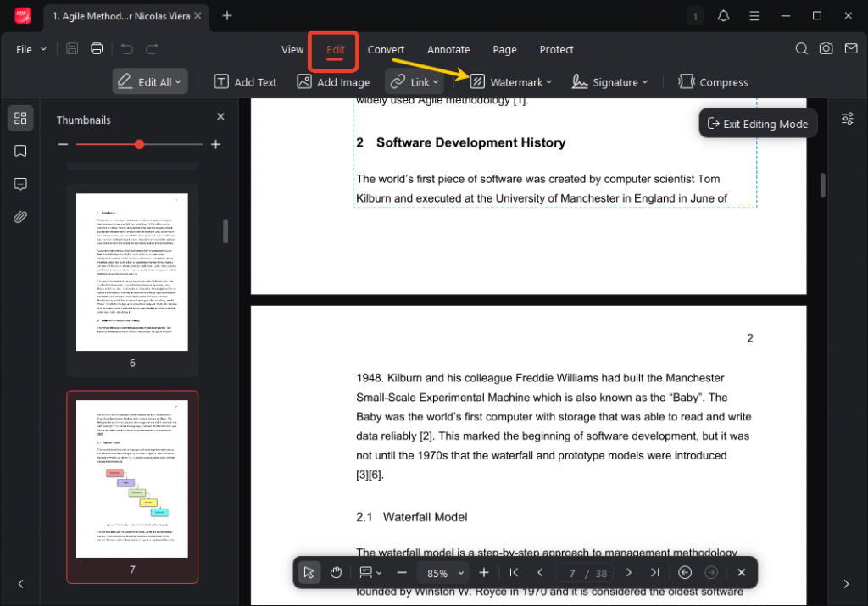Screen dimensions: 868x606
Task: Select the page 6 thumbnail
Action: [x=131, y=271]
